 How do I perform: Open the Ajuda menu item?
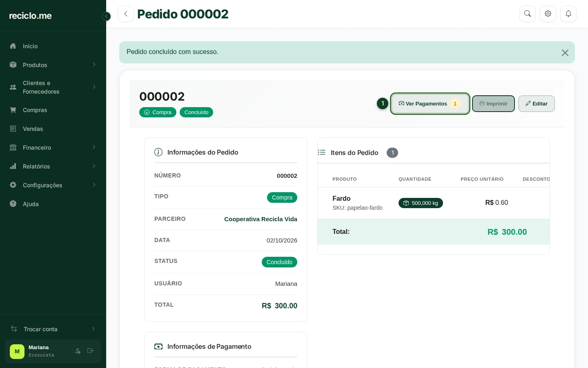[53, 204]
